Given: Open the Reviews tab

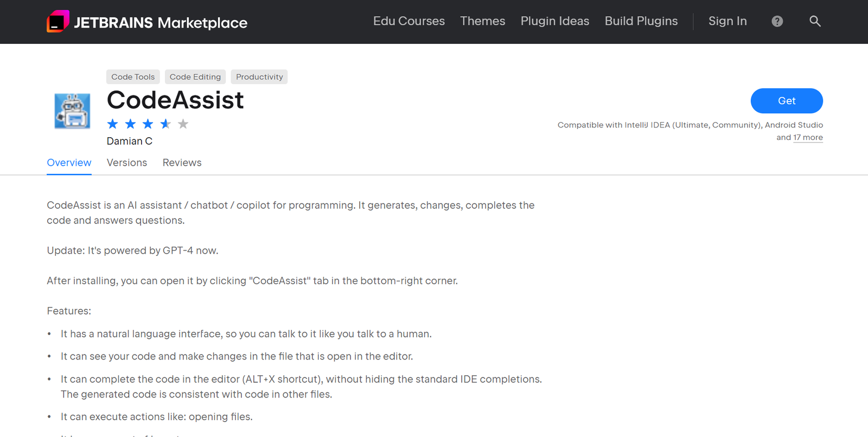Looking at the screenshot, I should (x=182, y=163).
